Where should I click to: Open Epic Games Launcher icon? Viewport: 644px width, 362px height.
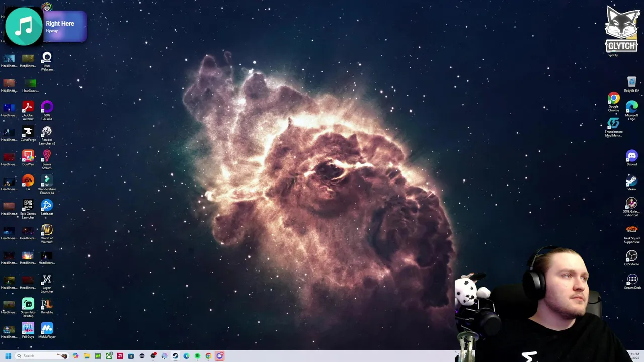click(28, 209)
